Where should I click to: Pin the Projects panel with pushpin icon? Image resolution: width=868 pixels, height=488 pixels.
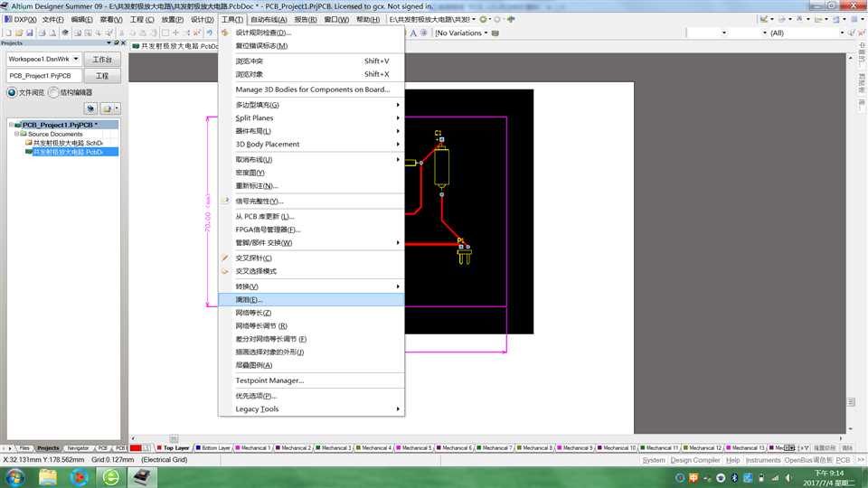pyautogui.click(x=117, y=42)
